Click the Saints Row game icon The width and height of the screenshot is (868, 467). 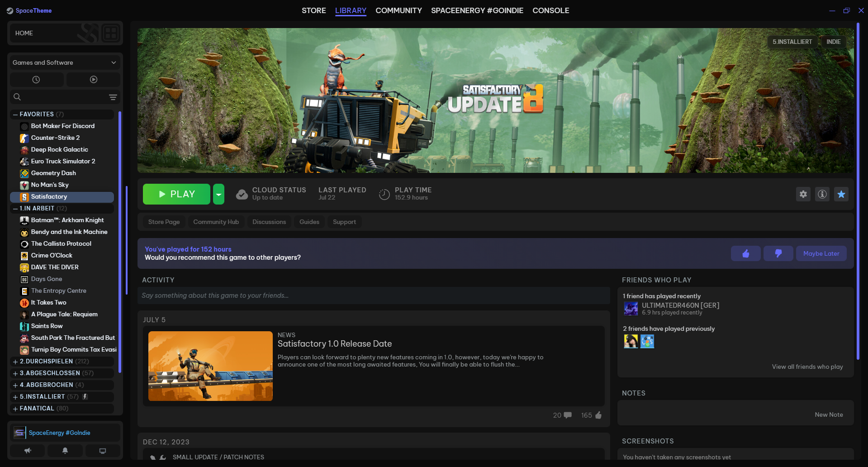pyautogui.click(x=24, y=326)
